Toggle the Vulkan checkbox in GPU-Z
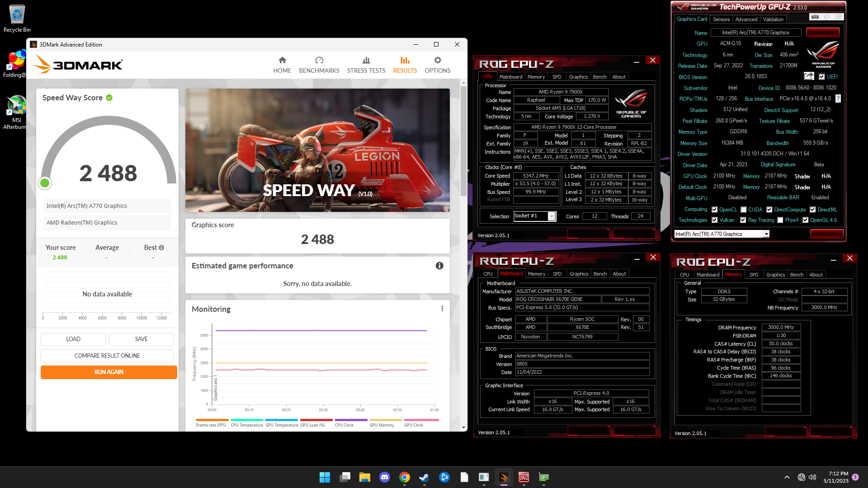The image size is (868, 488). point(715,220)
